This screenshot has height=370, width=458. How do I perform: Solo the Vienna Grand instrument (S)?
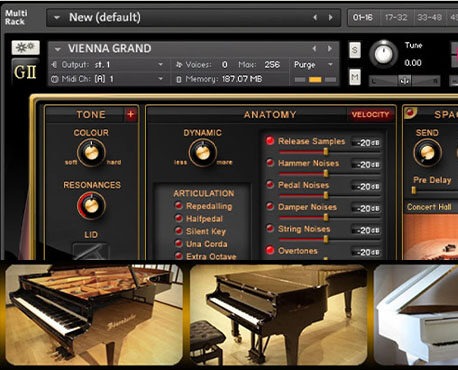pyautogui.click(x=355, y=50)
